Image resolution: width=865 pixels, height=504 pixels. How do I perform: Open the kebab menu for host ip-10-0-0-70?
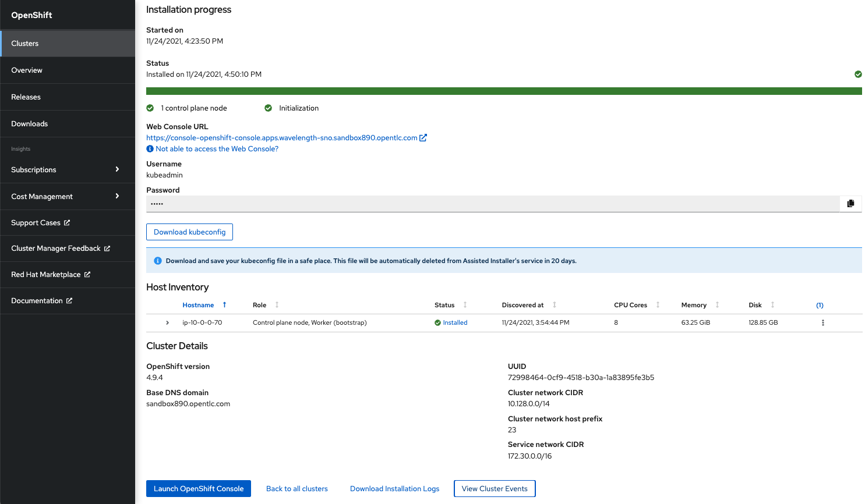click(822, 322)
